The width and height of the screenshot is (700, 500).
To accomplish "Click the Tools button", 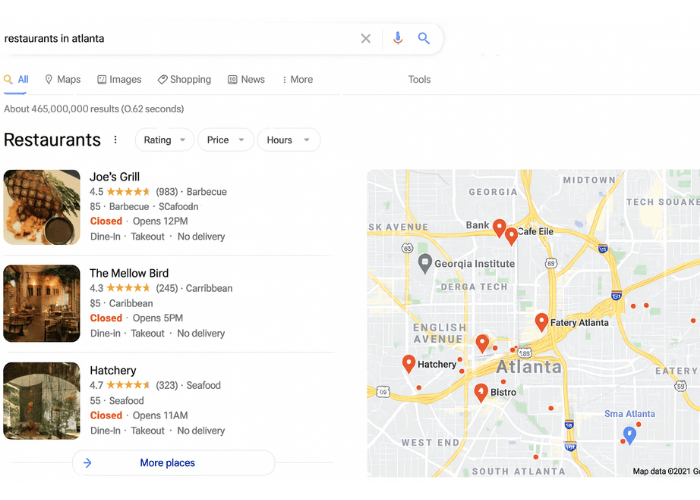I will pyautogui.click(x=419, y=79).
